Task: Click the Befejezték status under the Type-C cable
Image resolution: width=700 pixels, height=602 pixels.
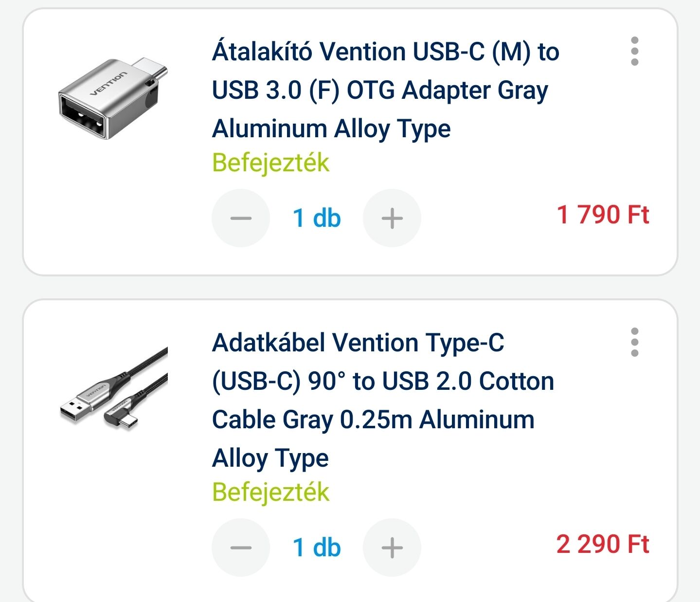Action: (271, 492)
